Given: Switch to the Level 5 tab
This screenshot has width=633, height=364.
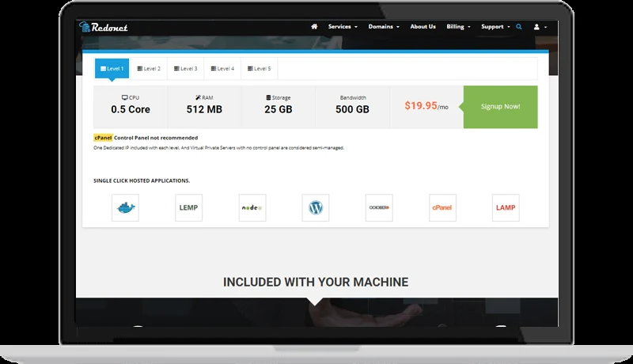Looking at the screenshot, I should point(260,69).
